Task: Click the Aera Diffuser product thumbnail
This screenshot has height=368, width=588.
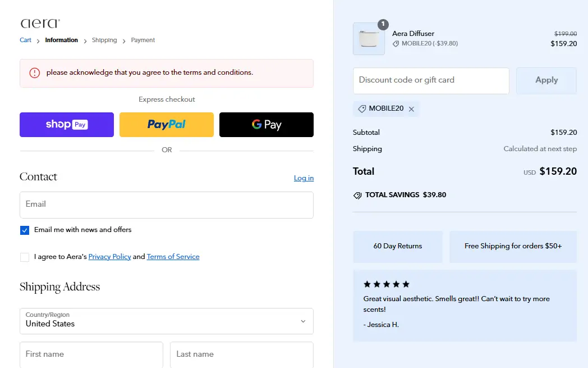Action: (369, 39)
